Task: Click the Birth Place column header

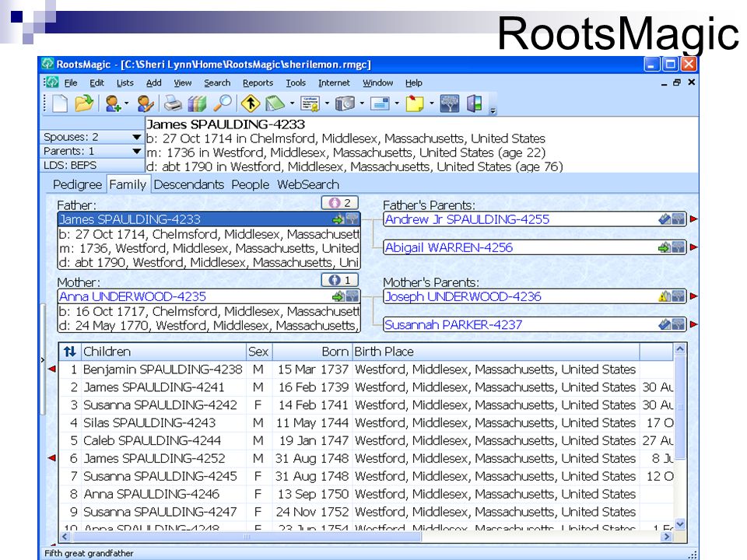Action: click(496, 352)
